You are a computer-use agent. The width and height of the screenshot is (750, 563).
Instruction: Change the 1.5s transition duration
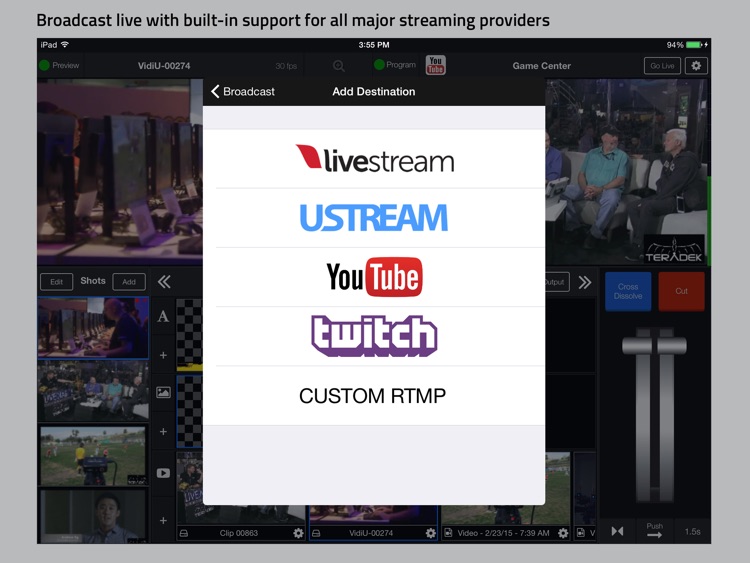692,531
